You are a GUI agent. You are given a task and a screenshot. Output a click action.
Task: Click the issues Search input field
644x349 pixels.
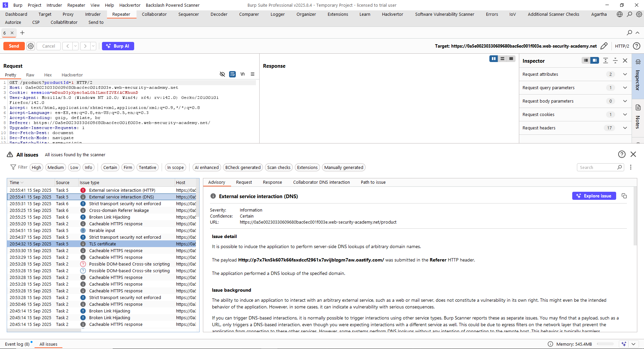click(597, 167)
